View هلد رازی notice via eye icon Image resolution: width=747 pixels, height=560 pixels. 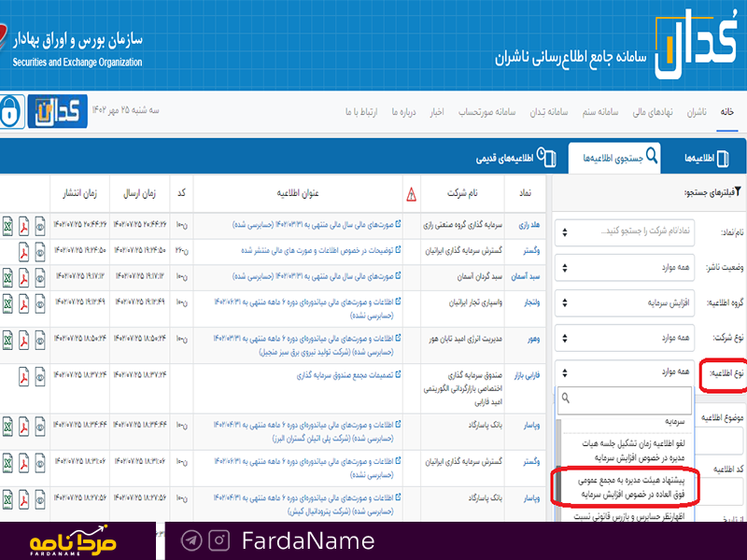point(40,226)
